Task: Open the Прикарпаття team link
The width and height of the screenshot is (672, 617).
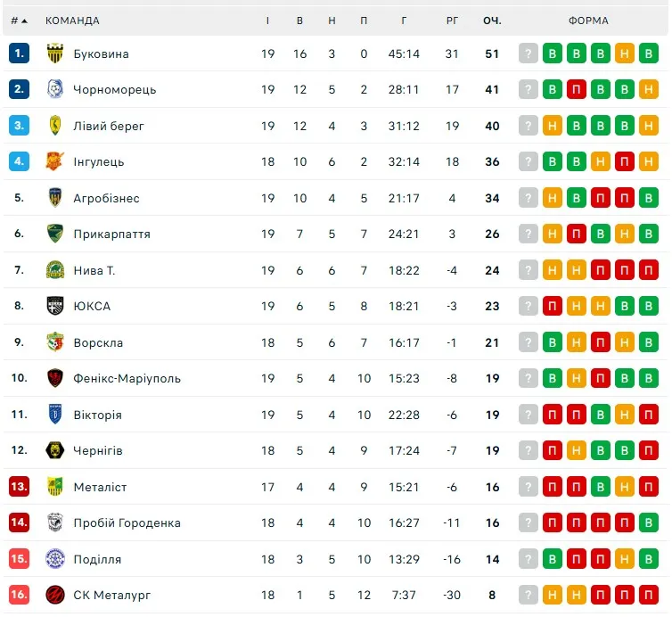Action: point(111,234)
